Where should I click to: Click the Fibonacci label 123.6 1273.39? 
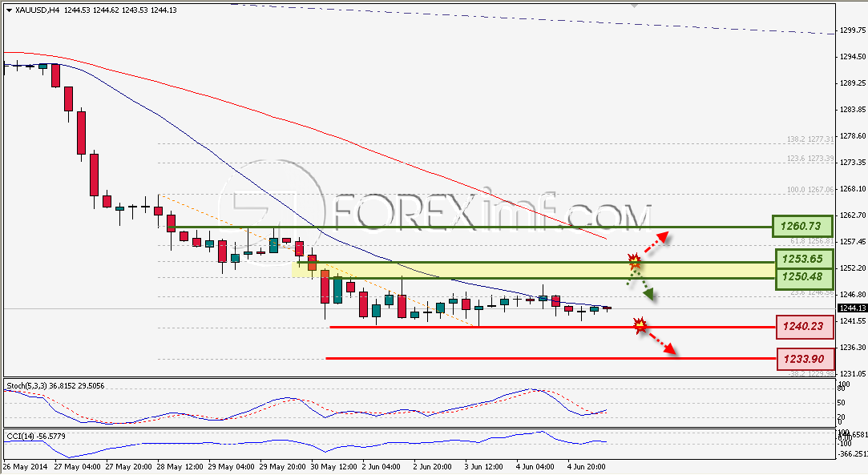(x=809, y=158)
